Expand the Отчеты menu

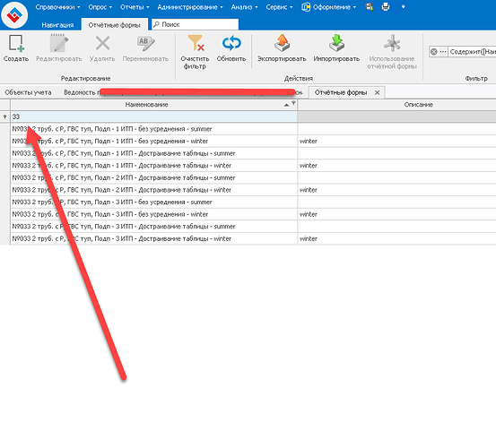(x=135, y=7)
